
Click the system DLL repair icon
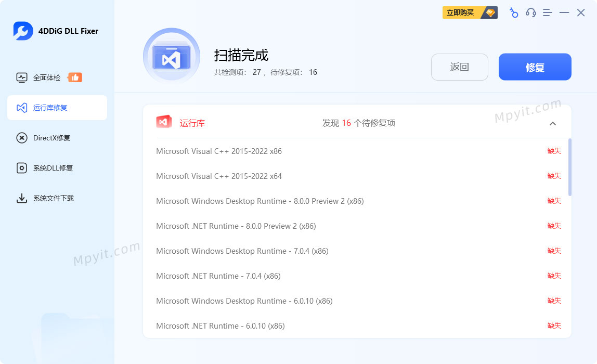[x=22, y=168]
